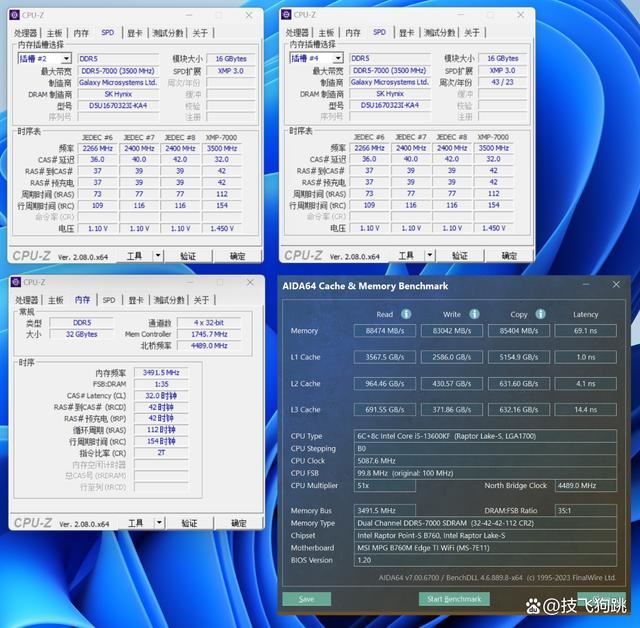Click Memory Latency value 69.1 ns
The width and height of the screenshot is (640, 628).
tap(585, 331)
